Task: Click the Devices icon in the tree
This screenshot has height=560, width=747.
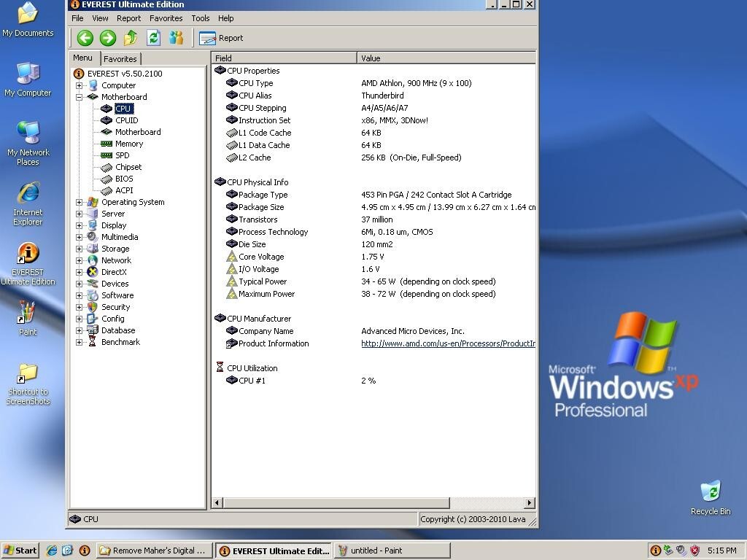Action: tap(93, 284)
